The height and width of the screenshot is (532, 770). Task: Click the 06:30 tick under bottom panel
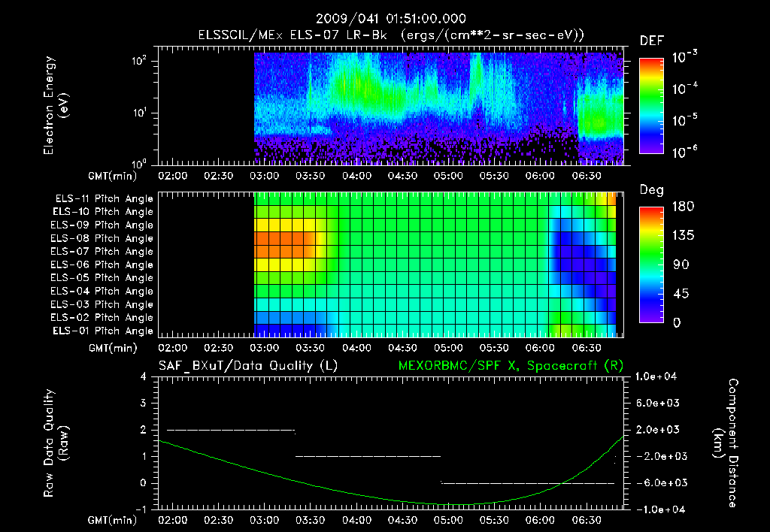(587, 520)
